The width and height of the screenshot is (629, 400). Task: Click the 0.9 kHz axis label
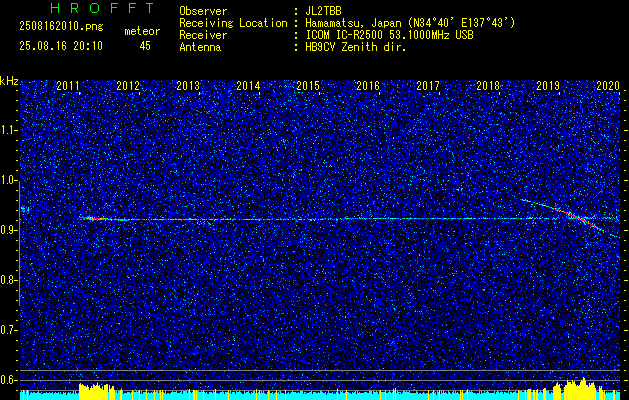tap(8, 230)
